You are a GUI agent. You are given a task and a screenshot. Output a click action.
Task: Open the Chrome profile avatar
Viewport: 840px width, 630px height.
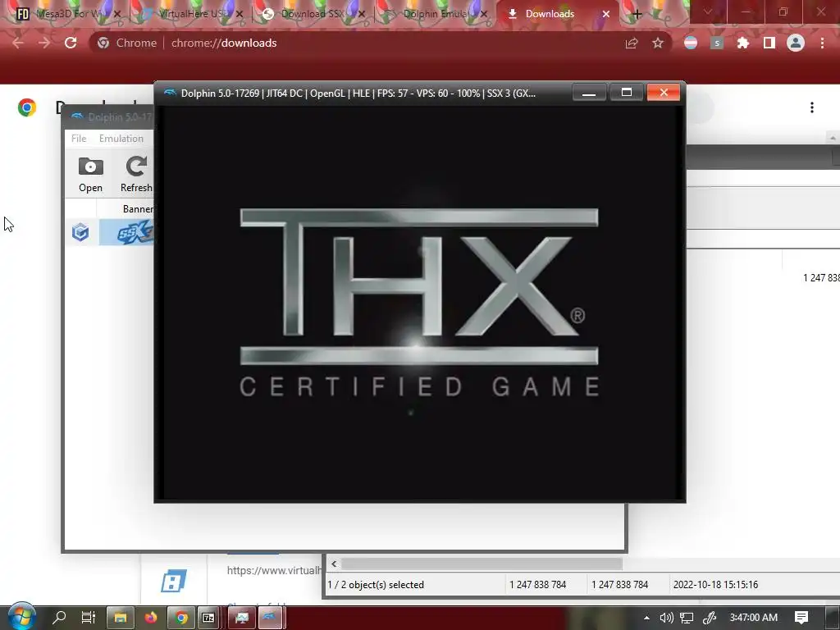coord(796,43)
